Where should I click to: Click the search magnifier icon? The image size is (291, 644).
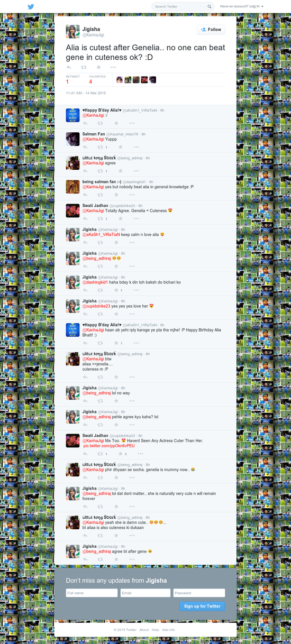click(210, 6)
